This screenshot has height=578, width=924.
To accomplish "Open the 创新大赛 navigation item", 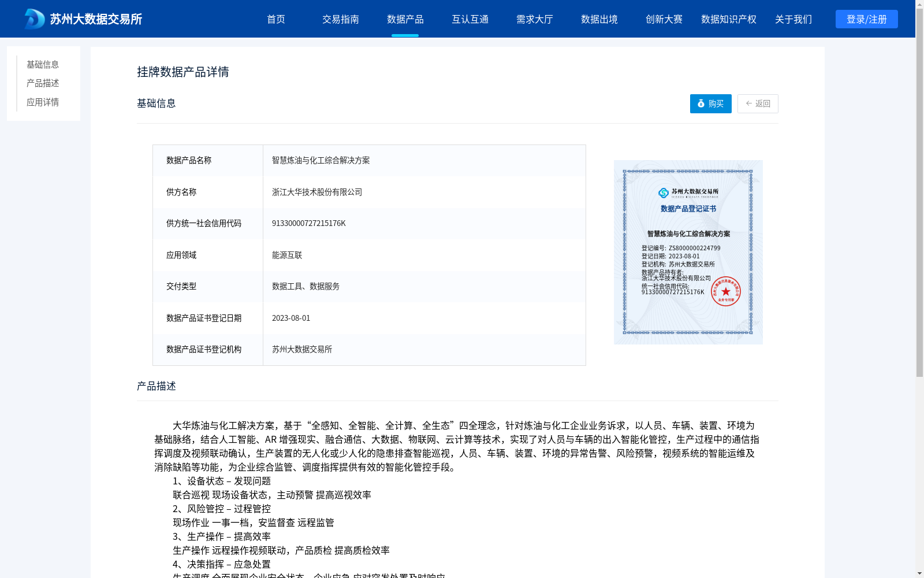I will 664,19.
